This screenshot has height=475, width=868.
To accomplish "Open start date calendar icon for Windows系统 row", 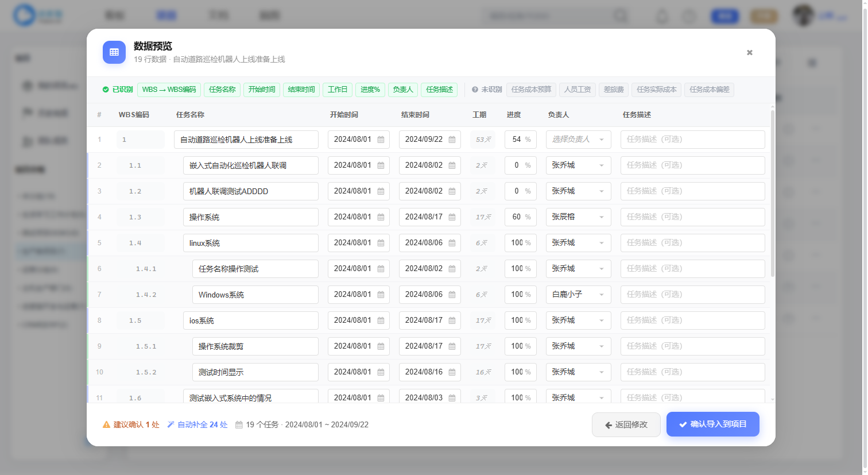I will point(381,295).
